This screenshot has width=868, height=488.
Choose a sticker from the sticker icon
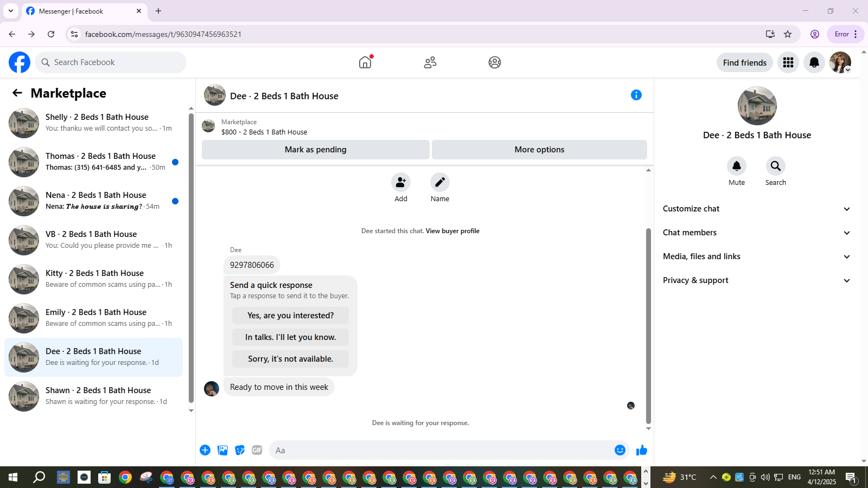click(x=240, y=450)
